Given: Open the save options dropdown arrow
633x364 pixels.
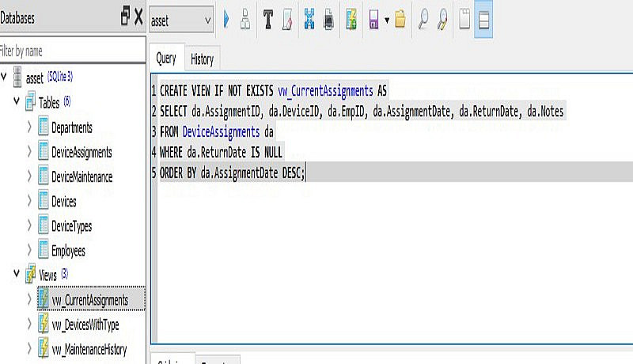Looking at the screenshot, I should [387, 20].
